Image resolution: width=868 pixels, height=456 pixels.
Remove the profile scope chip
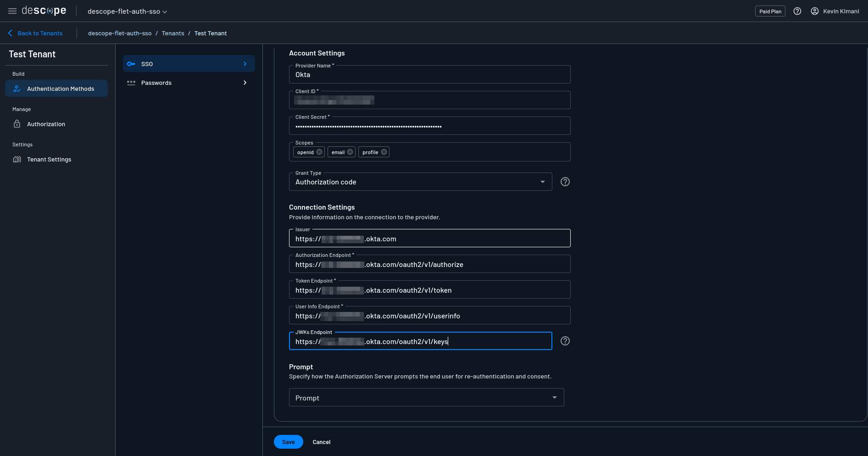coord(384,152)
